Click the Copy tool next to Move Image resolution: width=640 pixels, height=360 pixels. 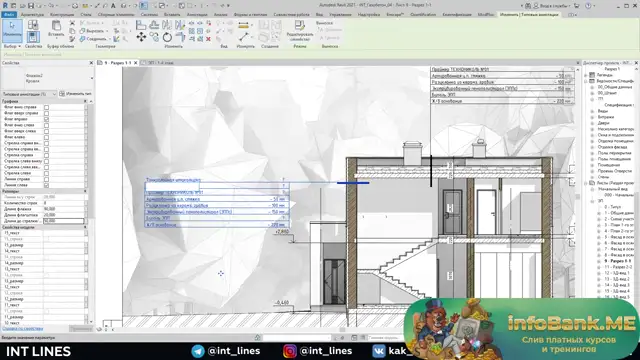(x=154, y=37)
